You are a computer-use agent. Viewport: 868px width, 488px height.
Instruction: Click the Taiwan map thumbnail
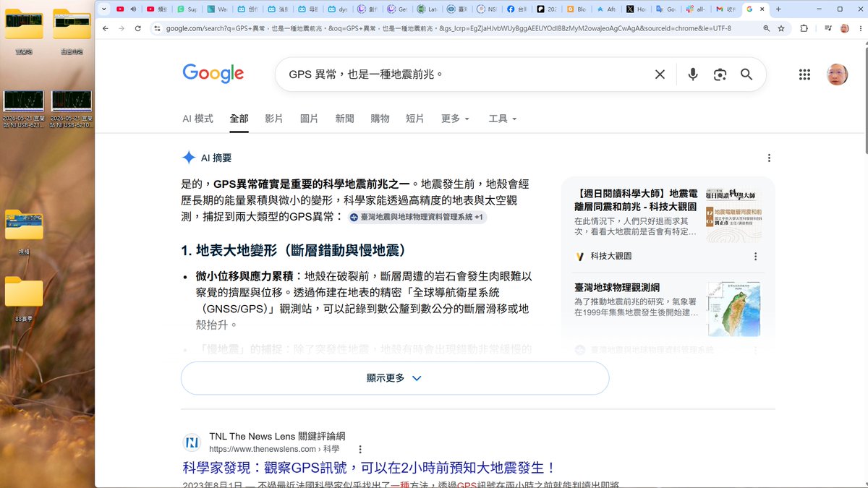point(733,309)
